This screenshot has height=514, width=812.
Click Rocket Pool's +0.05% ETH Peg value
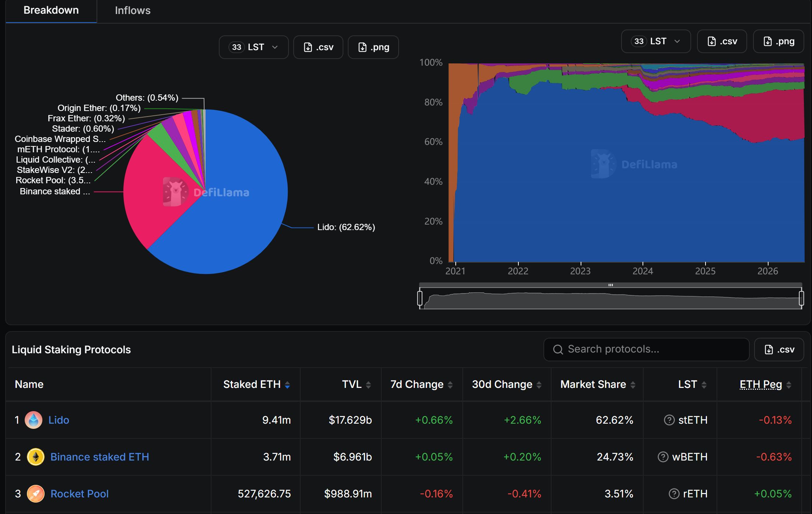[x=773, y=494]
